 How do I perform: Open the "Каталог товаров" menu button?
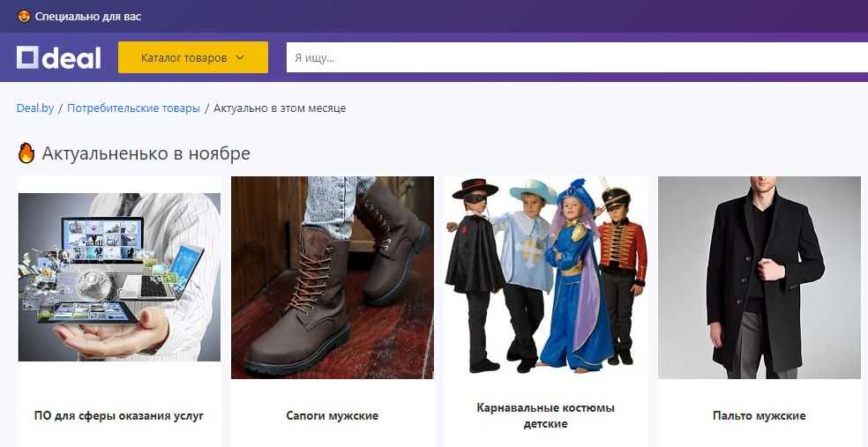coord(183,58)
